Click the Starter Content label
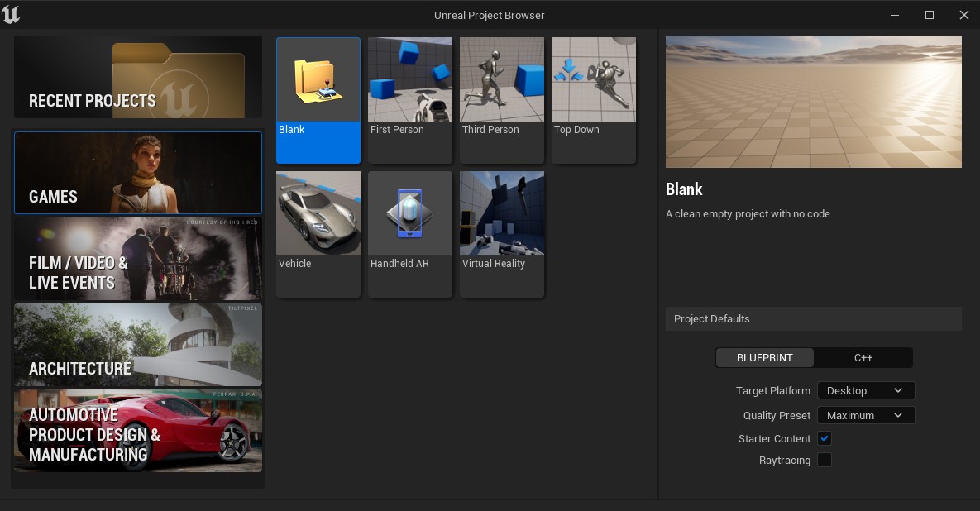This screenshot has width=980, height=511. coord(774,438)
